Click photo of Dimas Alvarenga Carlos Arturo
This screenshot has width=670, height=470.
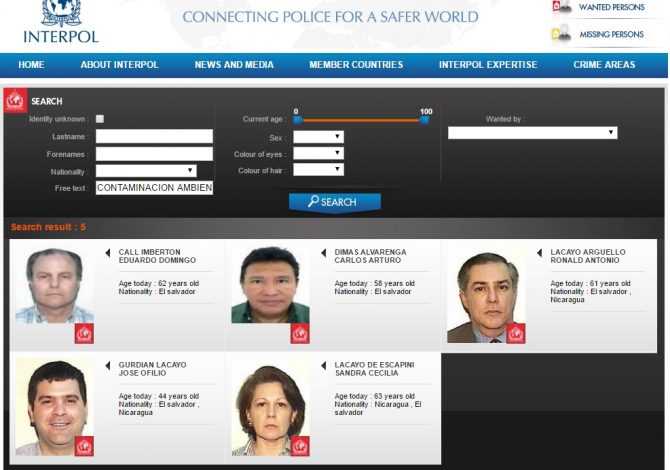pos(270,285)
